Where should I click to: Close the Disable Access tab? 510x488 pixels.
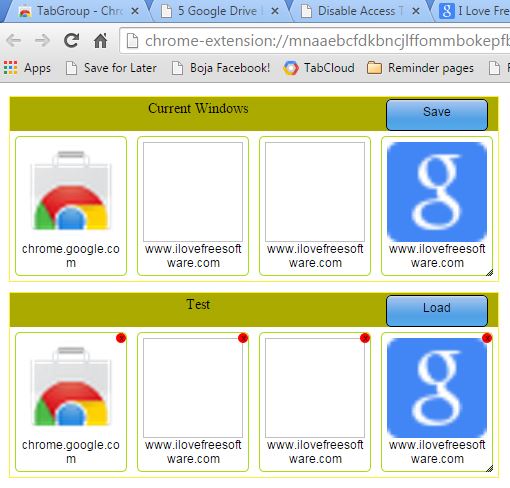[416, 11]
